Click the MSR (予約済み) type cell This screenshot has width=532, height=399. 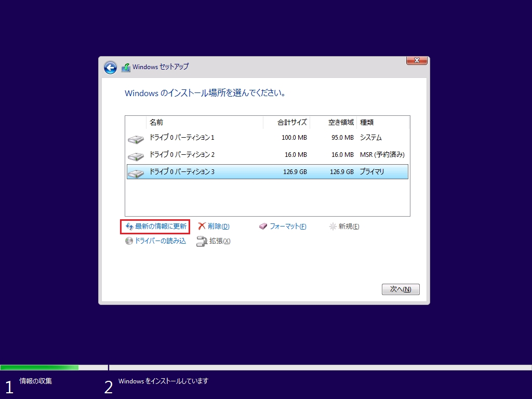(x=382, y=155)
